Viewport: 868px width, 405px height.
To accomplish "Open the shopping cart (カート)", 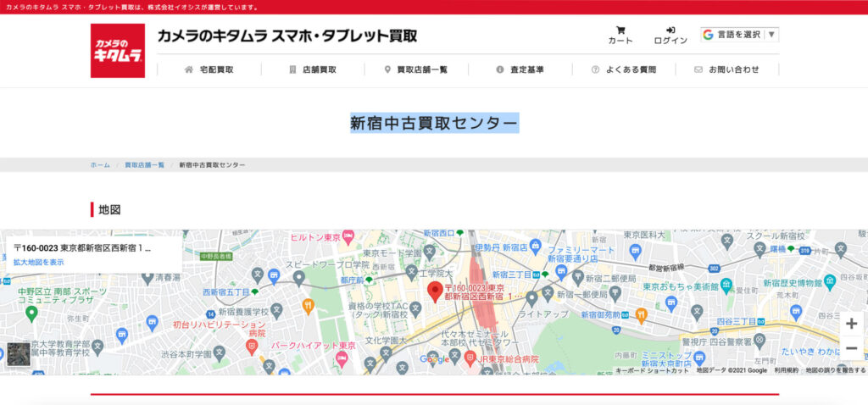I will click(x=620, y=36).
